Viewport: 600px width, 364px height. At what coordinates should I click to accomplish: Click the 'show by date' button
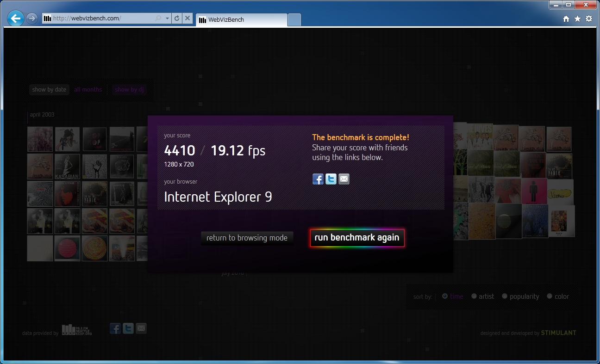pyautogui.click(x=49, y=90)
